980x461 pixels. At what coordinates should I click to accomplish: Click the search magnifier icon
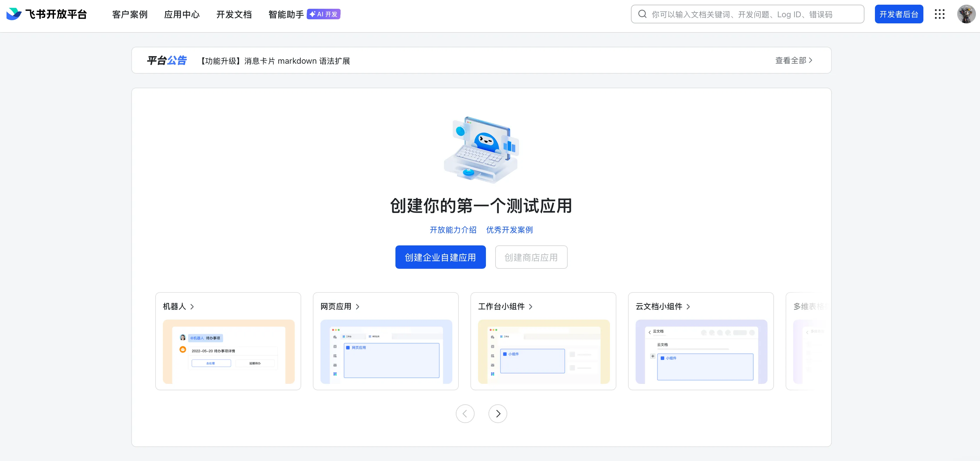click(642, 14)
